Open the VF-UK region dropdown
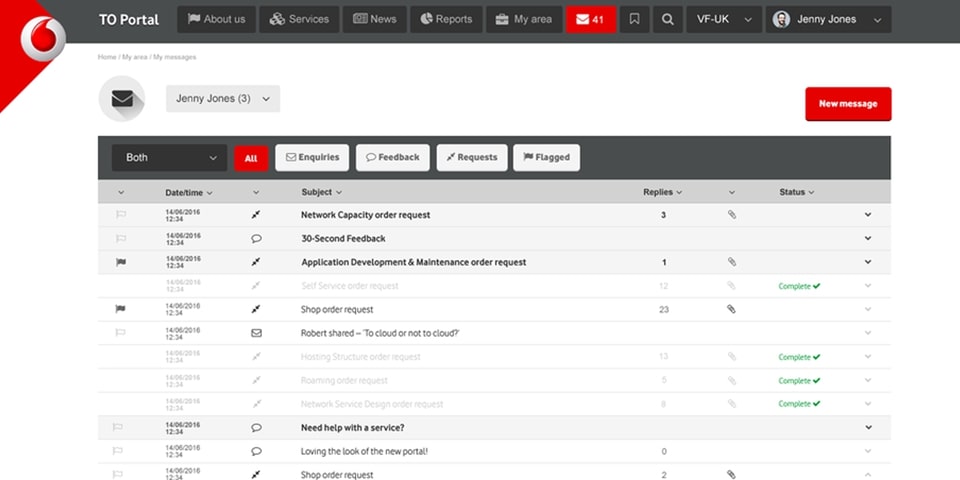This screenshot has height=480, width=960. [723, 19]
